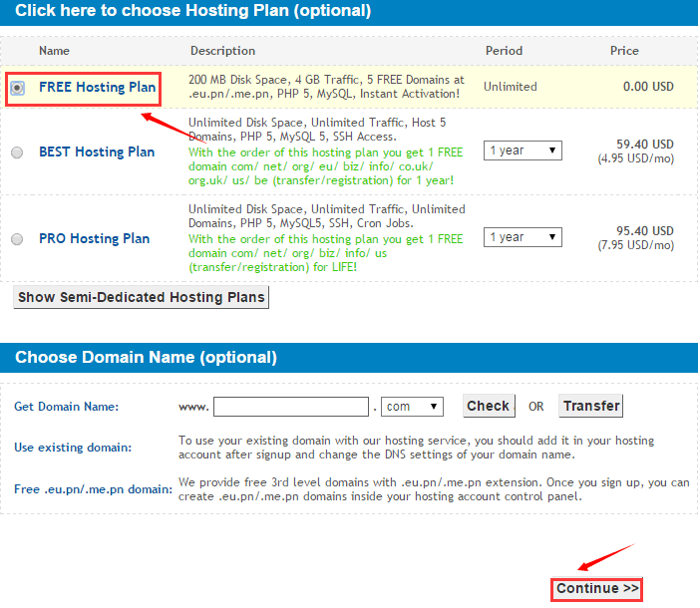Click the Transfer domain button

click(591, 406)
